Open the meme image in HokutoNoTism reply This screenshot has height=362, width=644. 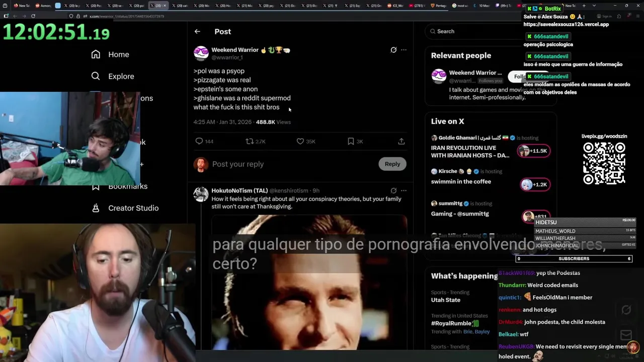[309, 282]
